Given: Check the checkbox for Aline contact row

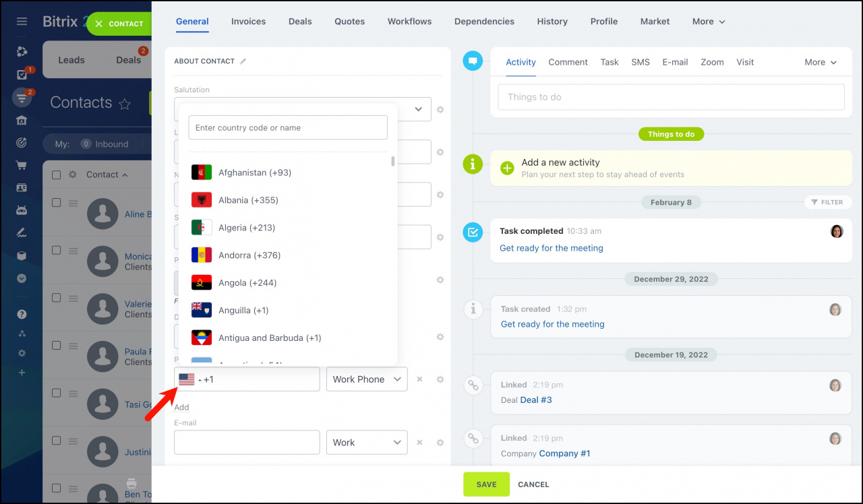Looking at the screenshot, I should pos(57,203).
